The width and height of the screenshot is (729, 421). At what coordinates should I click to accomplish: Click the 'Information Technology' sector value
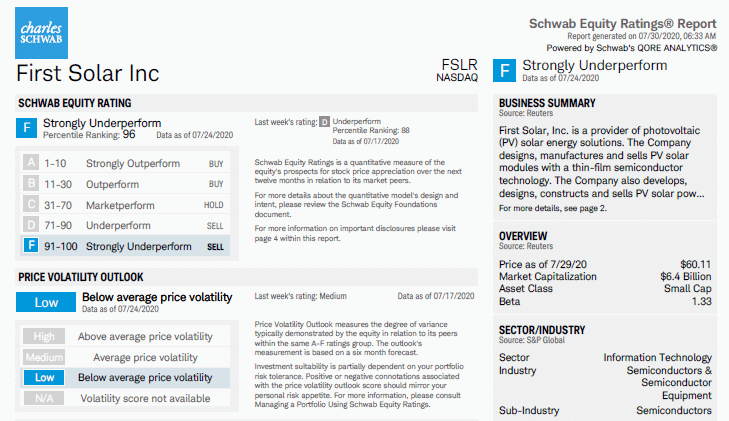point(657,357)
